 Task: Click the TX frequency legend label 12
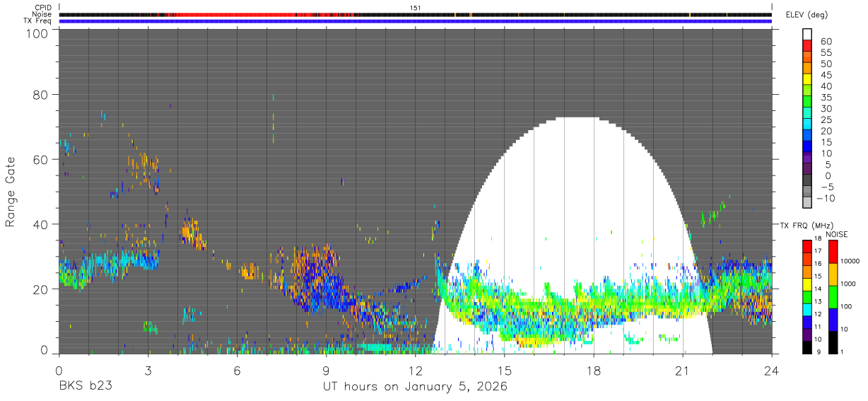[x=817, y=314]
